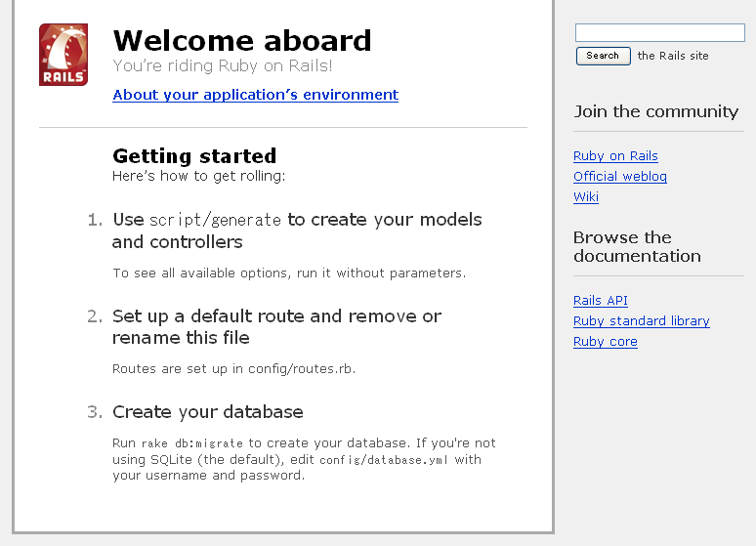Click the rake db:migrate command text
This screenshot has width=756, height=546.
(191, 443)
